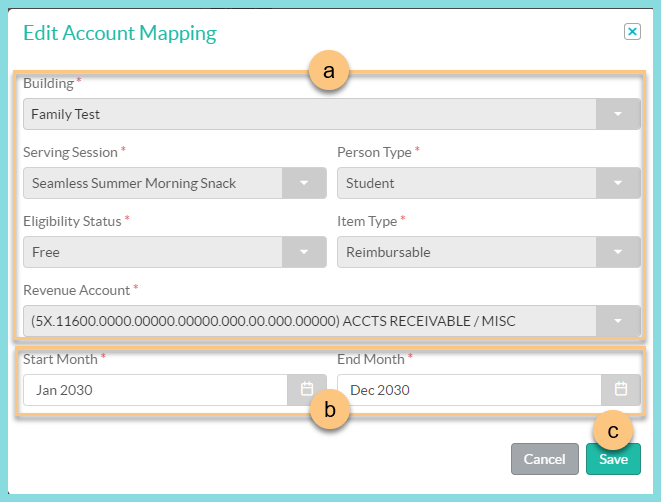Expand the Person Type dropdown arrow
This screenshot has width=661, height=502.
tap(618, 184)
